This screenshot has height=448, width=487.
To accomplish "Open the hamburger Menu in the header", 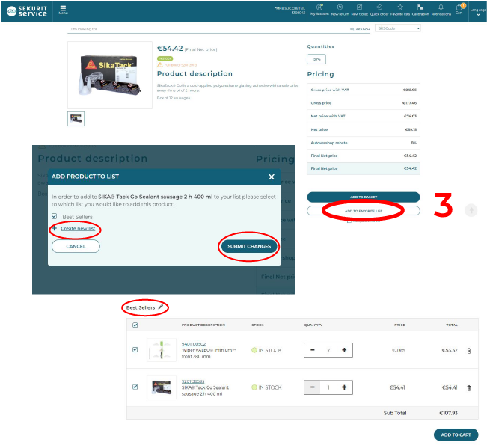I will (x=63, y=10).
